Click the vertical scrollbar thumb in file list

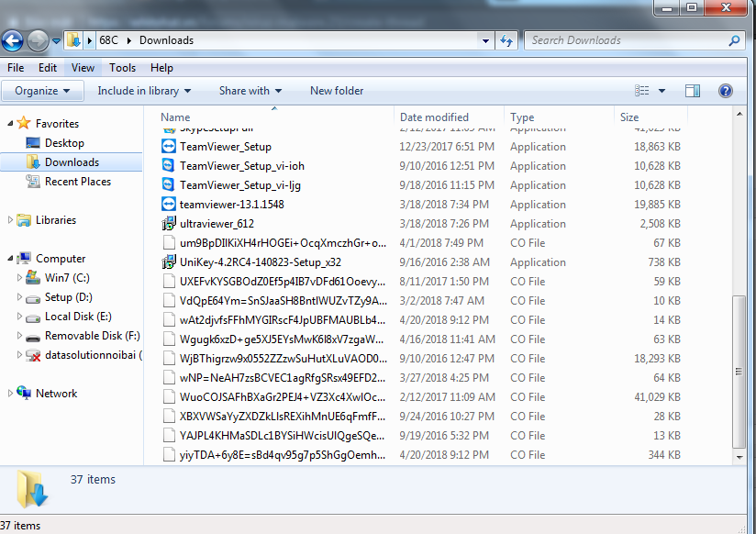[739, 372]
